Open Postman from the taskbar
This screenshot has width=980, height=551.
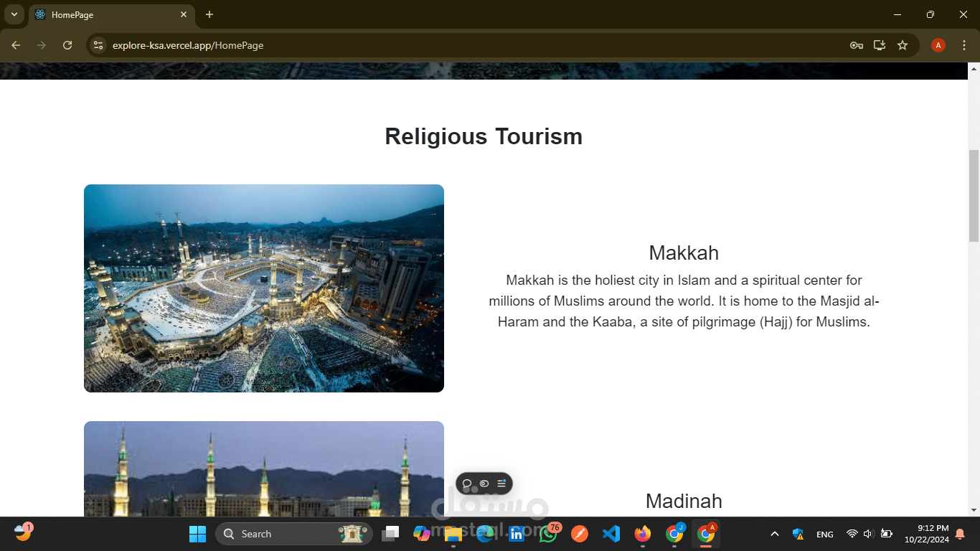coord(580,534)
